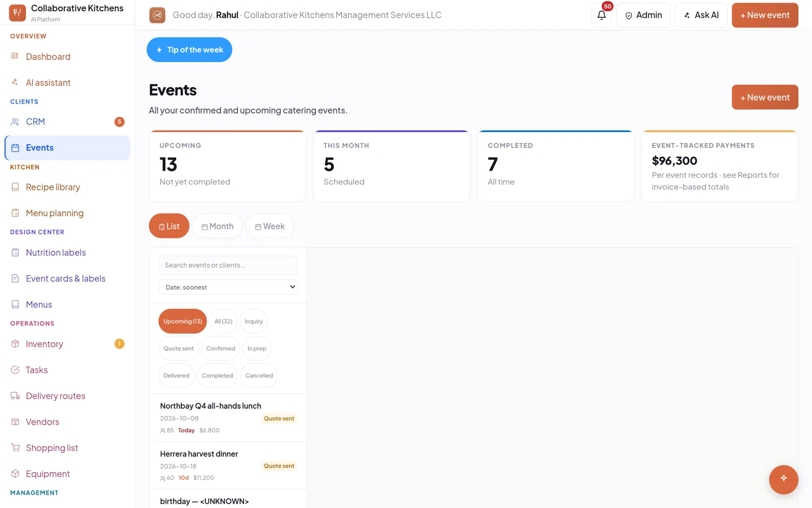Click the floating sparkle AI button
This screenshot has height=508, width=812.
point(784,480)
